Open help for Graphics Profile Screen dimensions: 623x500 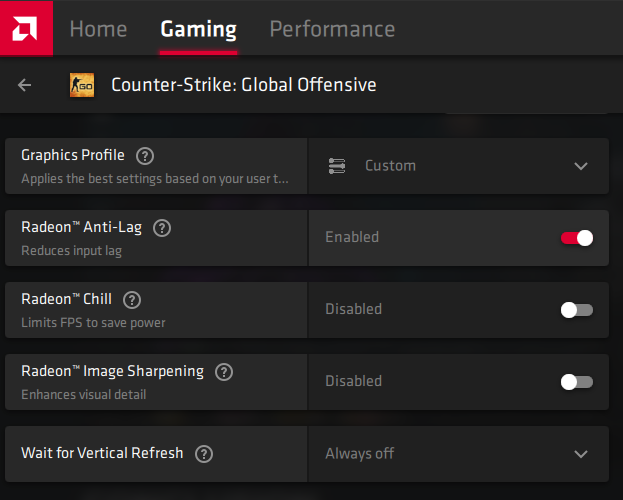tap(145, 156)
